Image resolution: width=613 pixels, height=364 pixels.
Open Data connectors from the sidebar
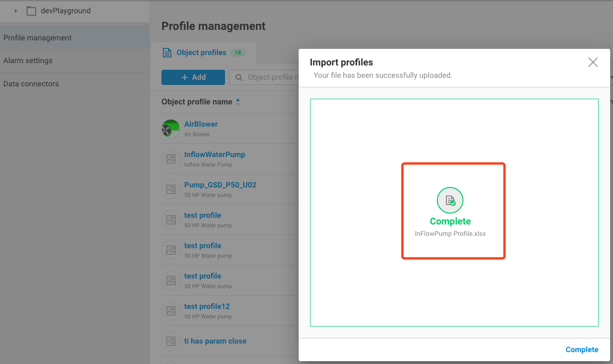click(x=31, y=84)
